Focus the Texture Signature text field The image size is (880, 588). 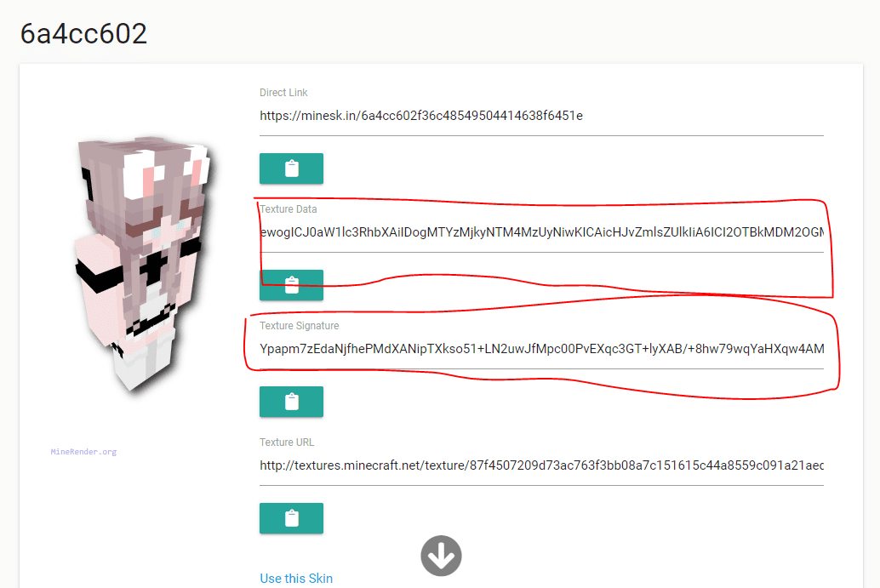point(541,350)
